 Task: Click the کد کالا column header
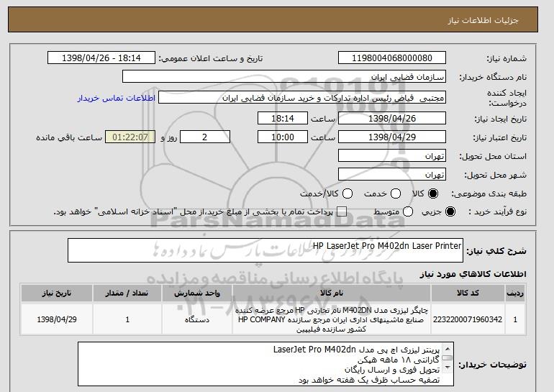[468, 293]
